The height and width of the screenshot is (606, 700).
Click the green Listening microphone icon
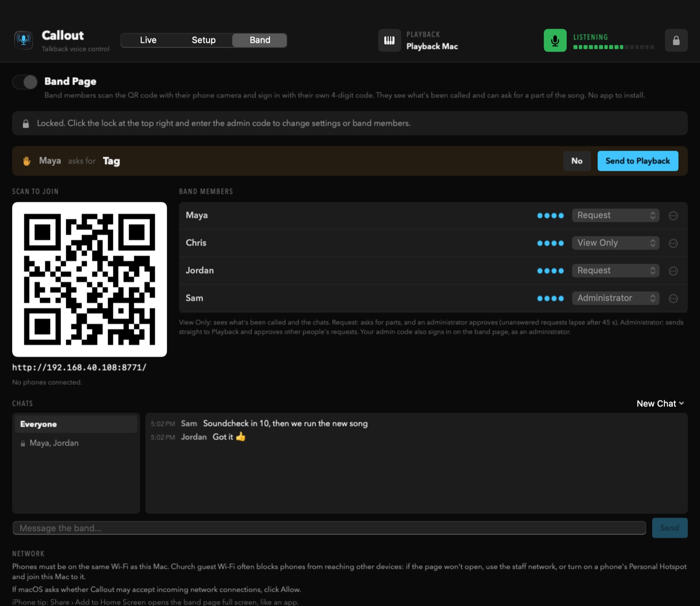click(x=555, y=40)
